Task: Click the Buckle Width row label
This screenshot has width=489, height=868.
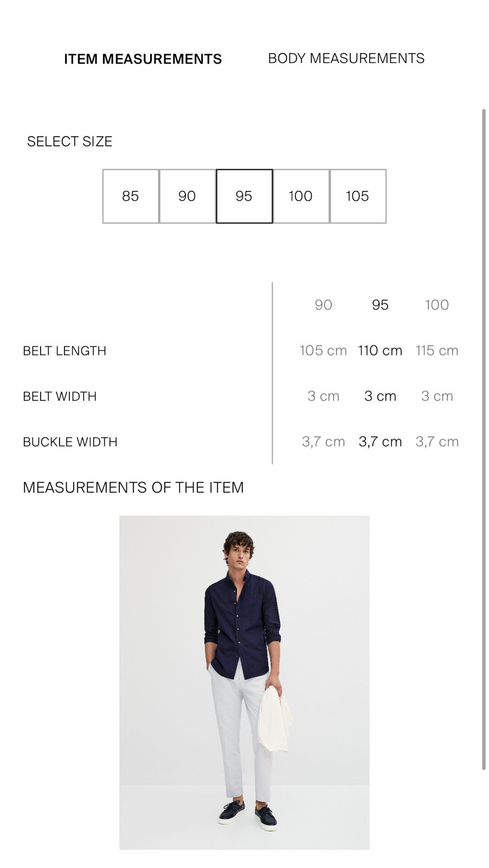Action: pos(70,442)
